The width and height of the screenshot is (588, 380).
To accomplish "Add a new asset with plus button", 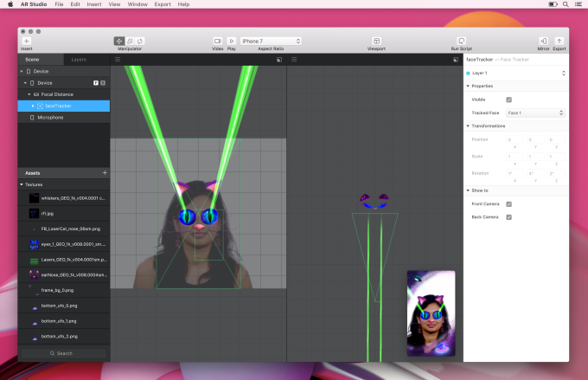I will (105, 173).
